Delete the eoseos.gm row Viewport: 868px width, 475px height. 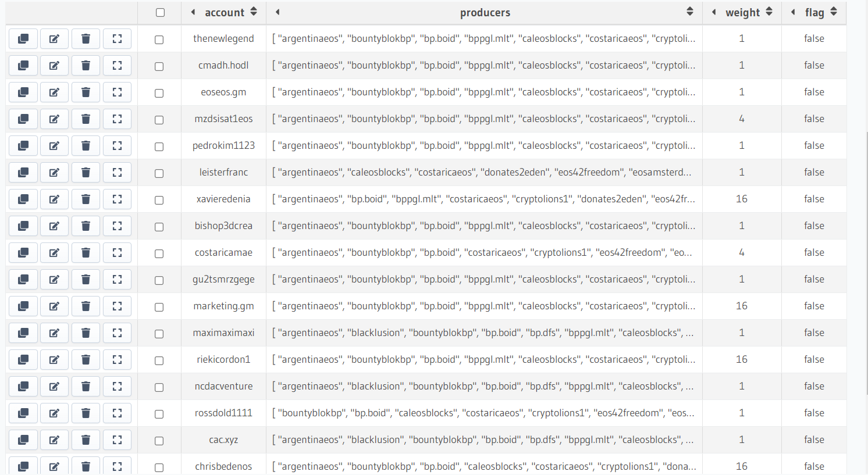pos(86,92)
